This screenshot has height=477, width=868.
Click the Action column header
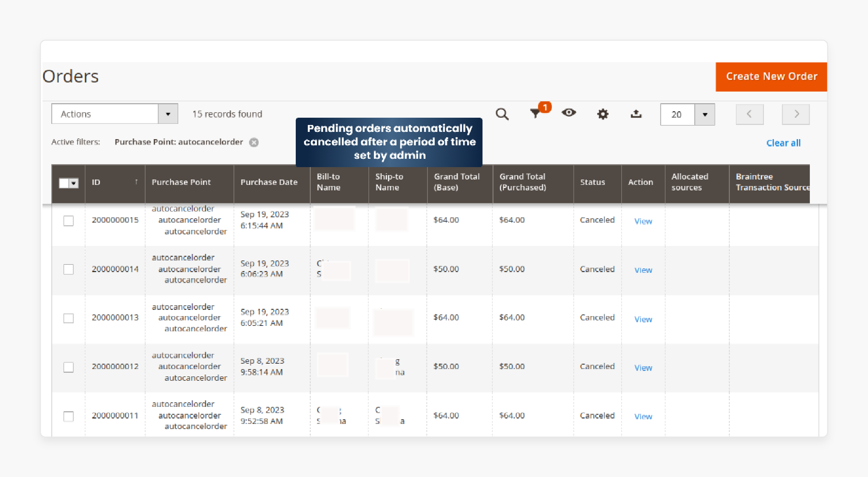point(643,183)
